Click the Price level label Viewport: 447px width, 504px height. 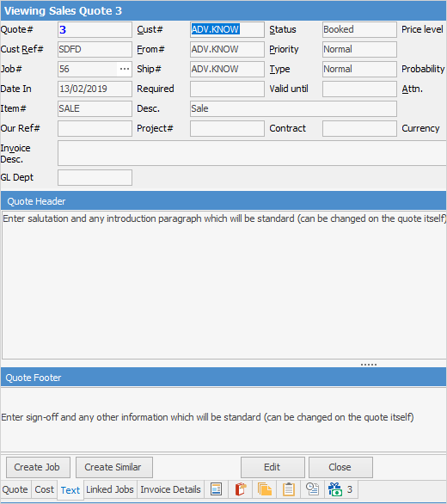click(422, 29)
